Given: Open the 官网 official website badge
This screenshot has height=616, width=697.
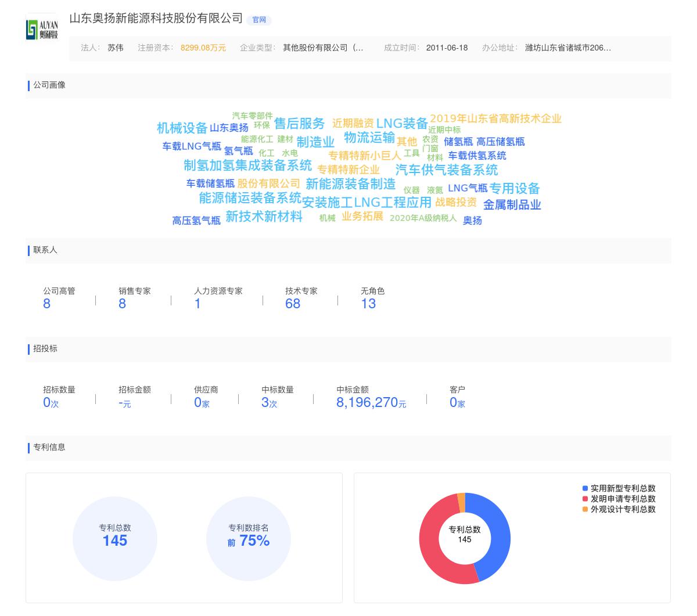Looking at the screenshot, I should click(259, 20).
